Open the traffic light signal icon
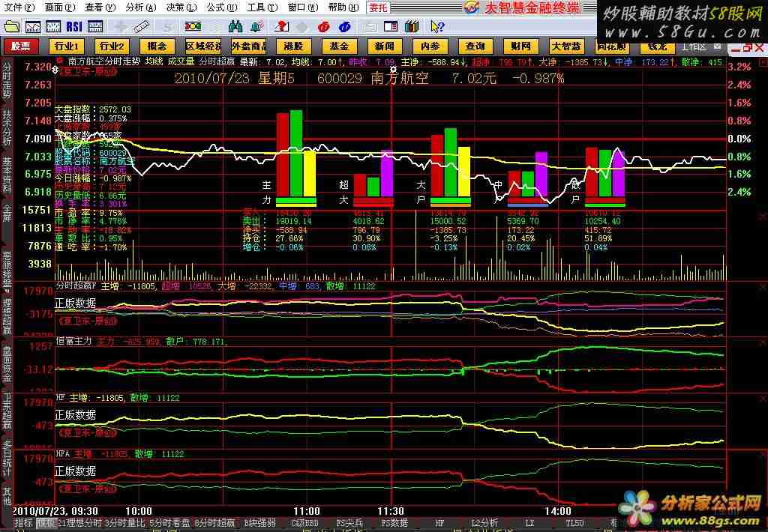The image size is (768, 532). [x=193, y=26]
